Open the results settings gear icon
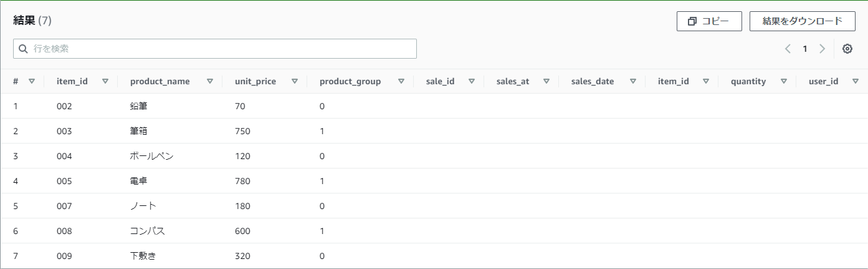 (847, 49)
